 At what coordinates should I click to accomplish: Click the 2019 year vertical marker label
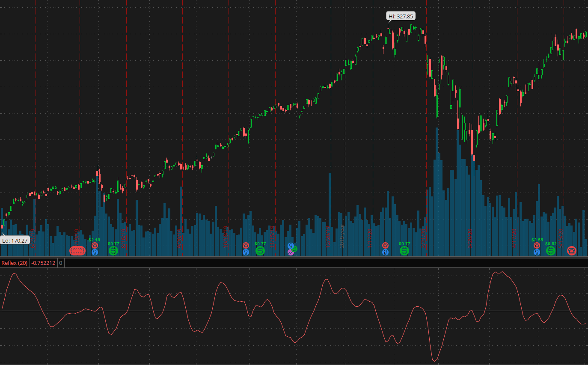click(342, 236)
